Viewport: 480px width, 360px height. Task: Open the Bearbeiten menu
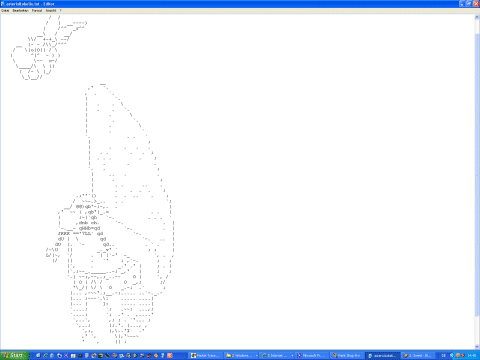(x=20, y=11)
